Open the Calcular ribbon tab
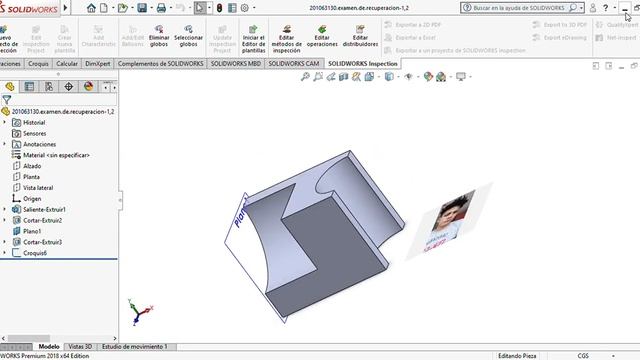Screen dimensions: 640x360 pyautogui.click(x=67, y=64)
